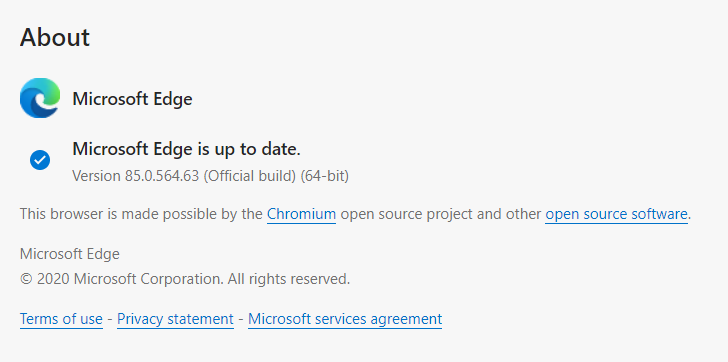Open the Microsoft services agreement link
Screen dimensions: 728x362
click(345, 319)
